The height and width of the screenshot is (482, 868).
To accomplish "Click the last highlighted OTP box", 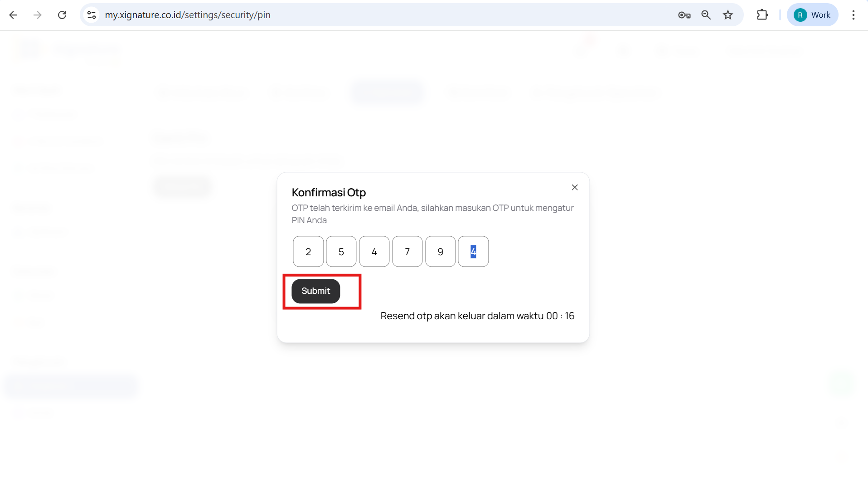I will [x=473, y=252].
